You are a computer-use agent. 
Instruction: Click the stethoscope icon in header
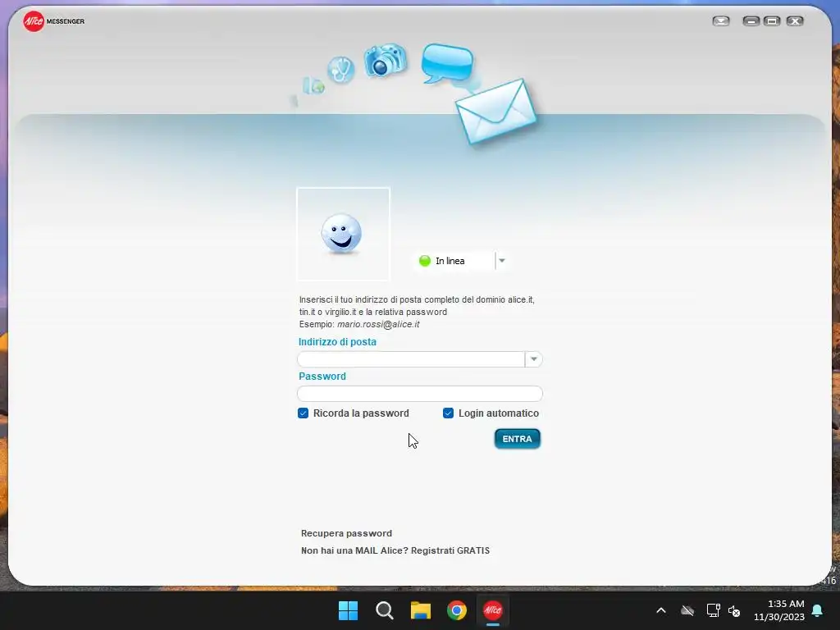tap(340, 70)
